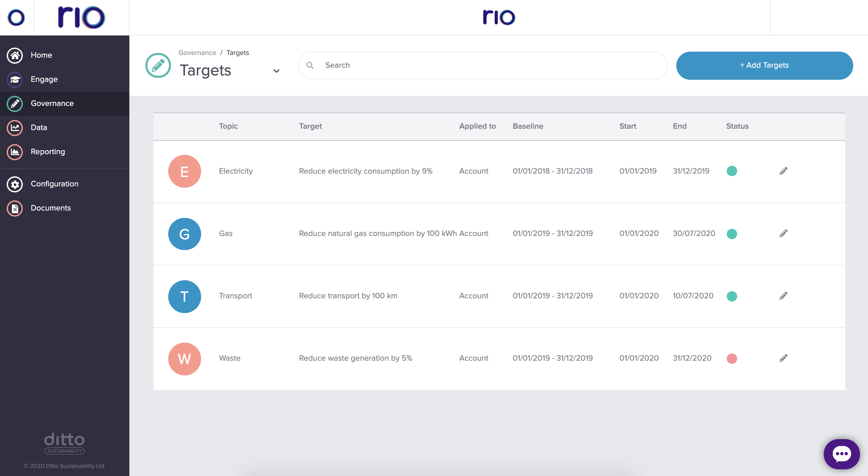
Task: Edit the Gas target with pencil icon
Action: (783, 234)
